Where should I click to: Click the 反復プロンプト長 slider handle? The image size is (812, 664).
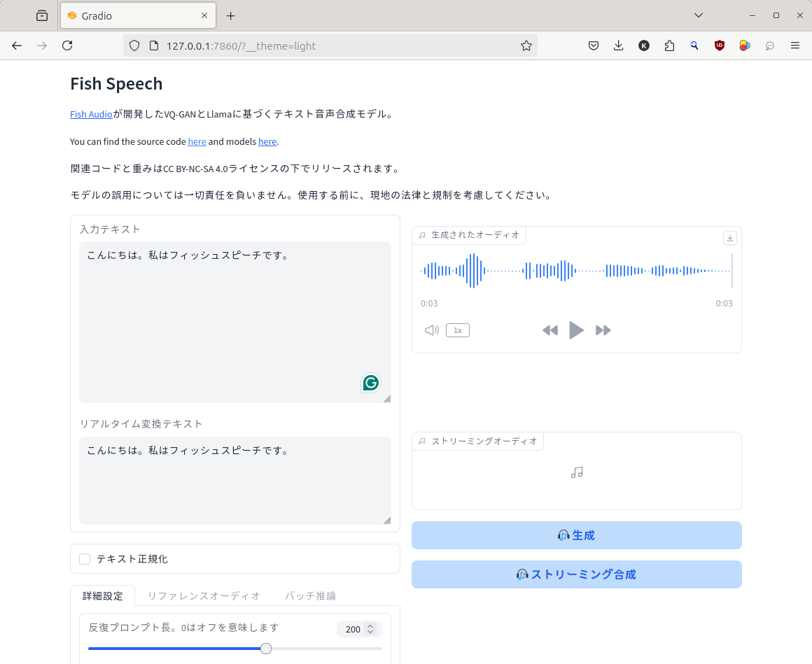[x=266, y=649]
